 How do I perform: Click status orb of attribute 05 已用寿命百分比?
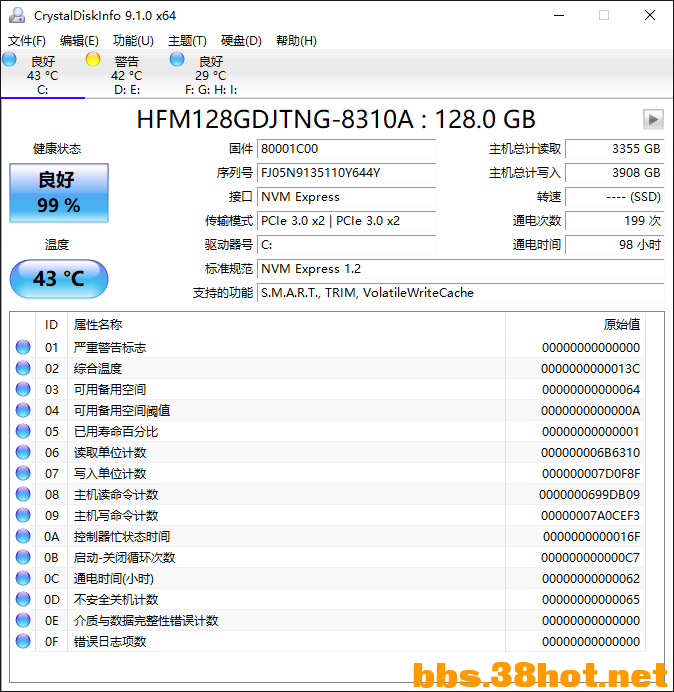tap(23, 431)
